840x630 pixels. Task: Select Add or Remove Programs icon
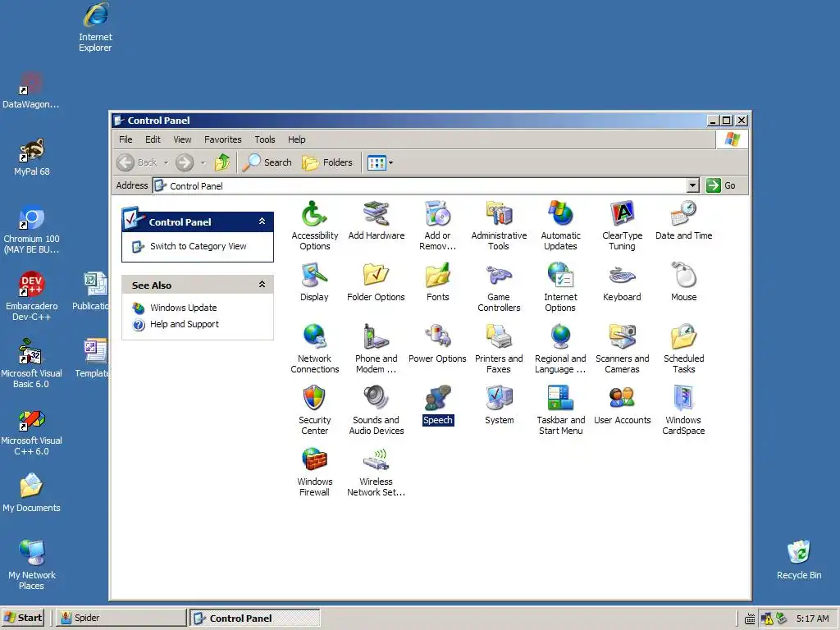pos(438,213)
